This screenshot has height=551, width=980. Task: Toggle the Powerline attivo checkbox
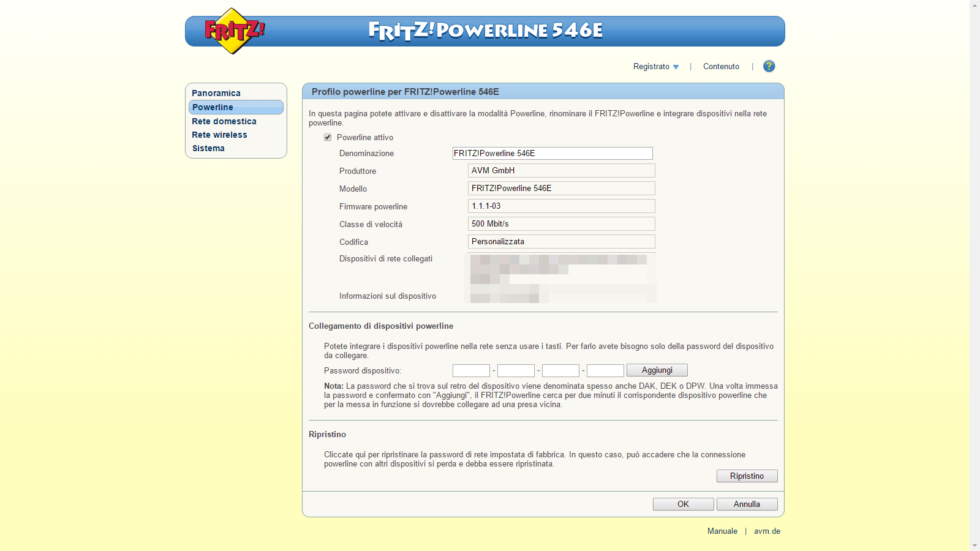tap(328, 137)
